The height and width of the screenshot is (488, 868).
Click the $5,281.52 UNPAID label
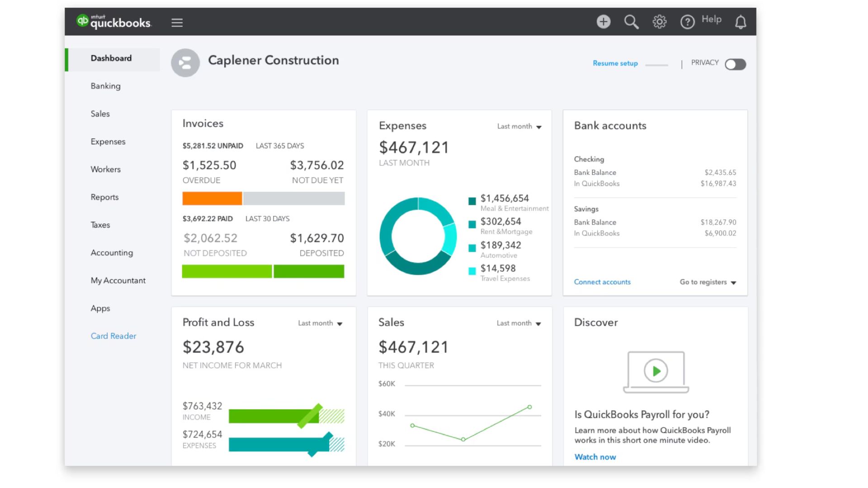coord(213,146)
